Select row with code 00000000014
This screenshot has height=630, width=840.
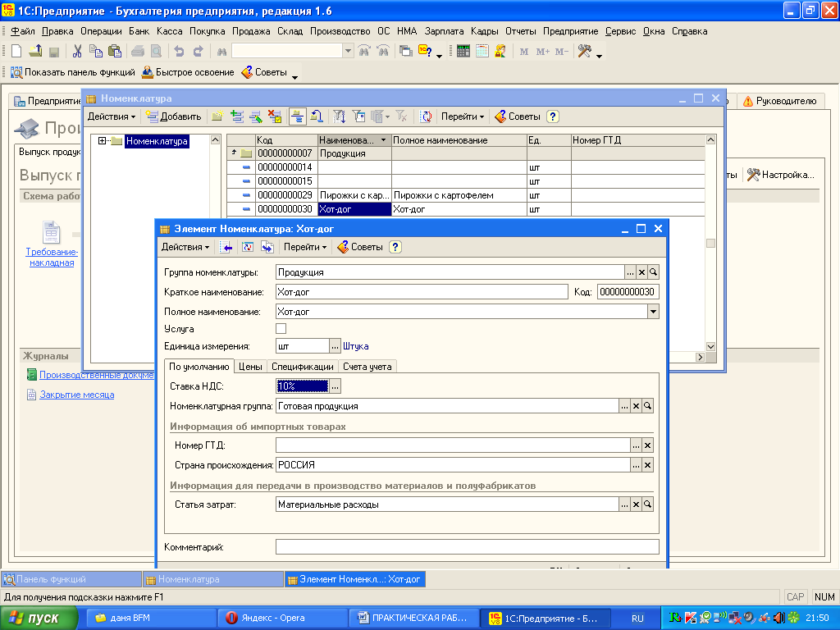pyautogui.click(x=466, y=167)
